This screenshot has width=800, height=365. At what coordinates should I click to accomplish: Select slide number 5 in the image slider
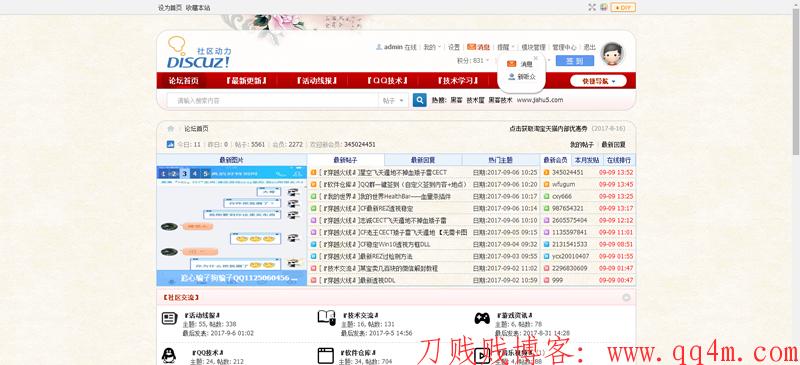[206, 174]
